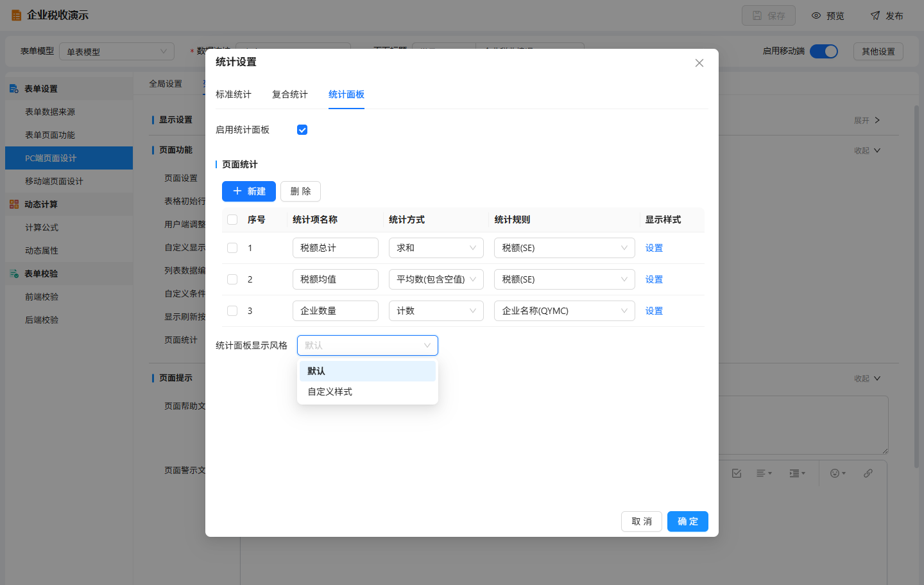The width and height of the screenshot is (924, 585).
Task: Click the 页面统计 item in background settings list
Action: 181,340
